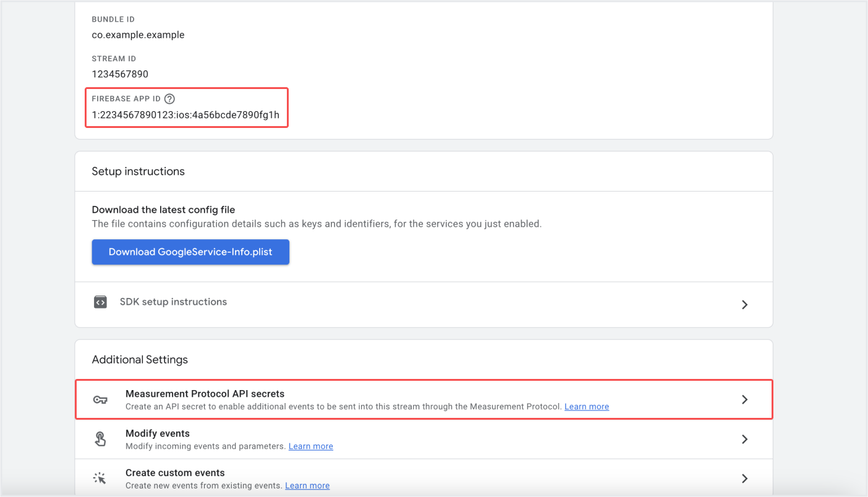This screenshot has height=497, width=868.
Task: Open Learn more link for Measurement Protocol
Action: pyautogui.click(x=587, y=407)
